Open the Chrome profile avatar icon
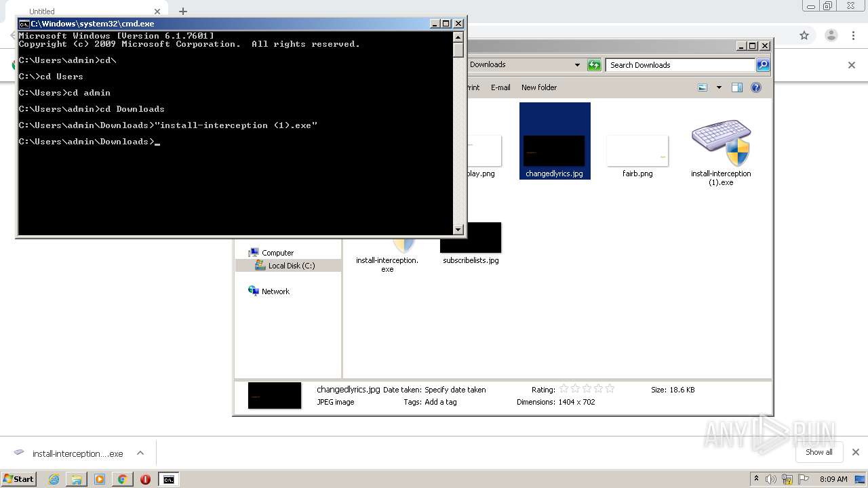 (831, 35)
